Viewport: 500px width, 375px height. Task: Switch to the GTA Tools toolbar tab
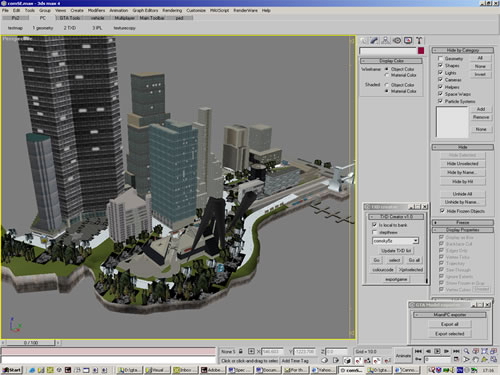coord(70,18)
